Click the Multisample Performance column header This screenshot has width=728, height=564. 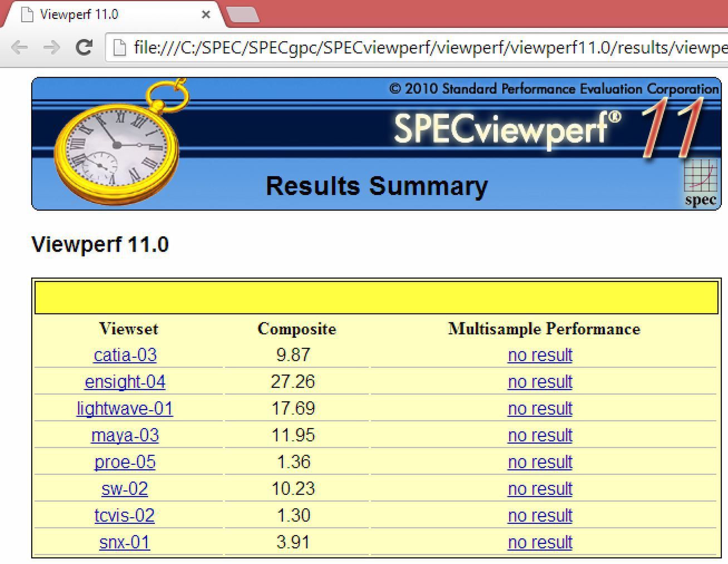544,329
